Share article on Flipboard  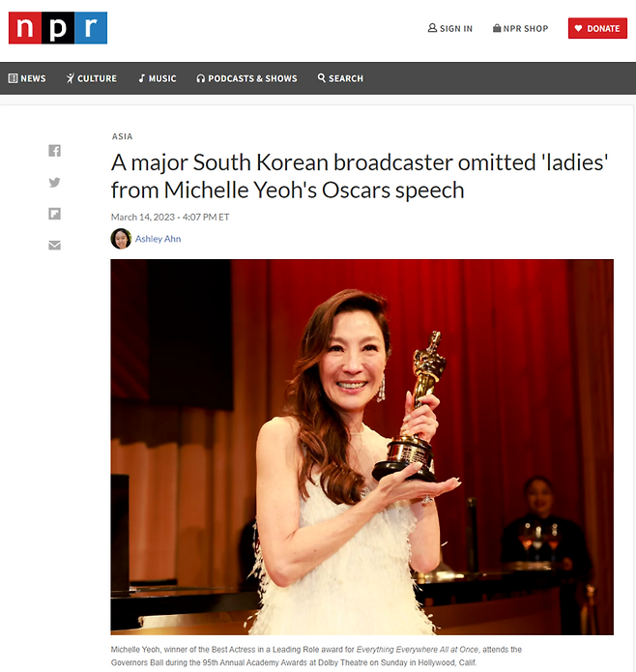(54, 214)
